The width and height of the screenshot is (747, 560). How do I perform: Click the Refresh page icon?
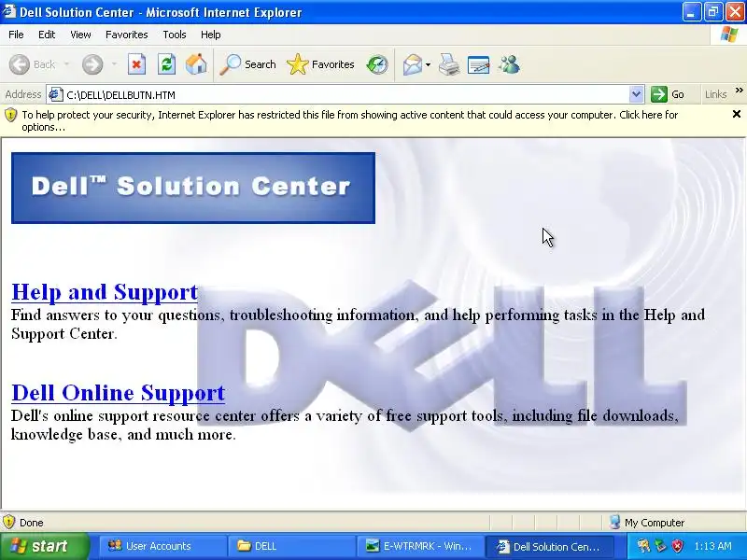[x=166, y=64]
